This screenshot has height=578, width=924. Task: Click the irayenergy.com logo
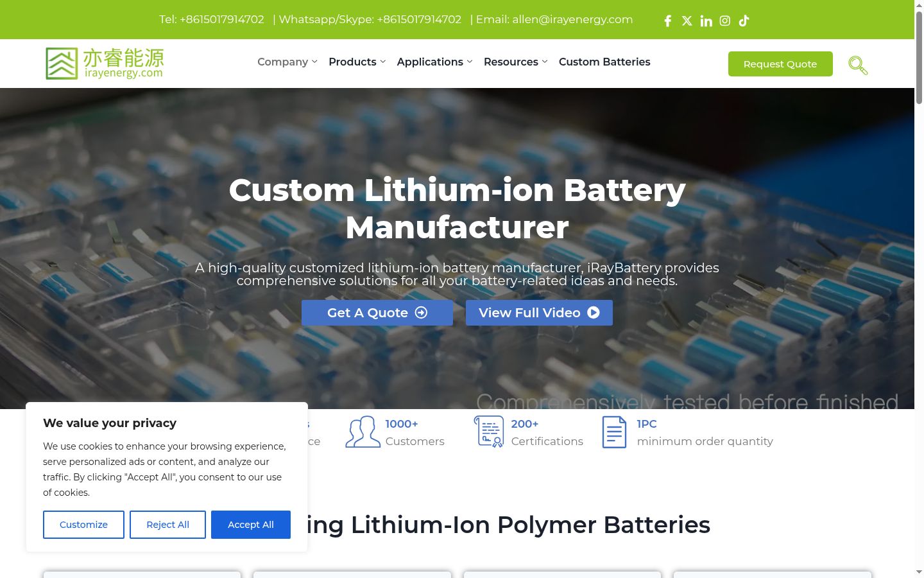pos(105,63)
